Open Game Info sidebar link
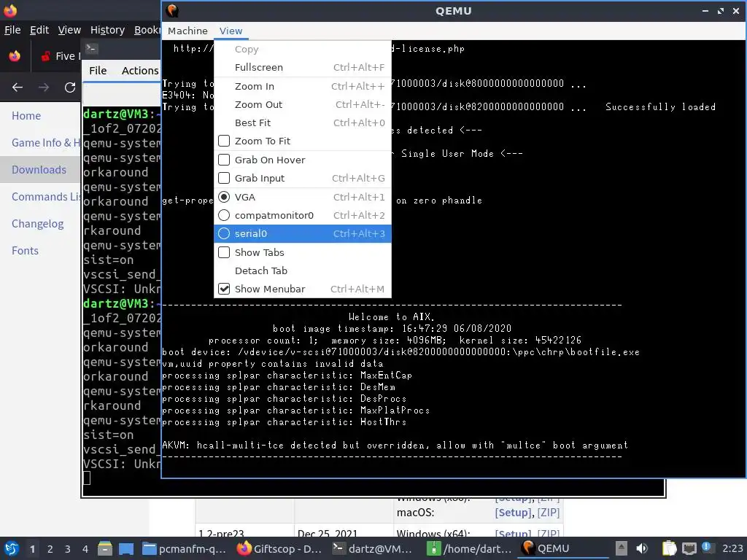The height and width of the screenshot is (560, 747). (x=46, y=143)
